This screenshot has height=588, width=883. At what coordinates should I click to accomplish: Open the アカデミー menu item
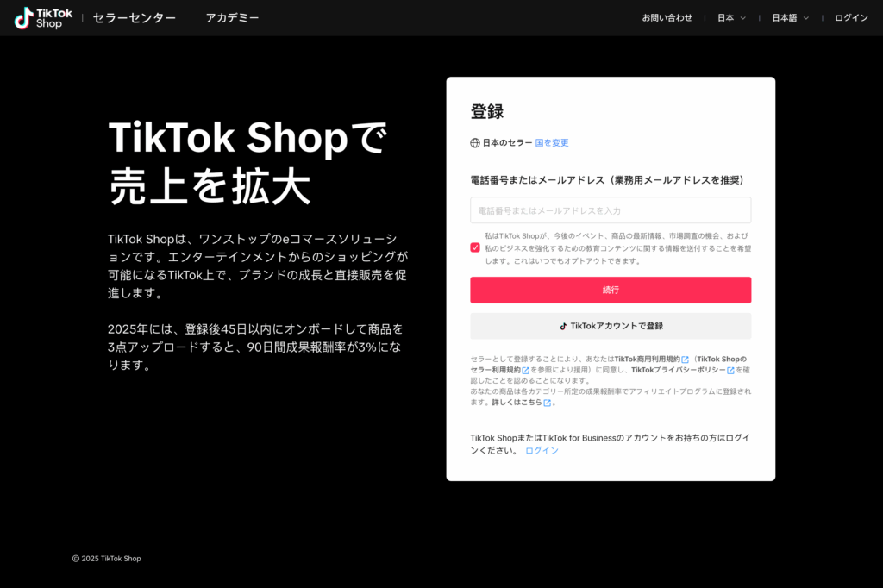(232, 18)
